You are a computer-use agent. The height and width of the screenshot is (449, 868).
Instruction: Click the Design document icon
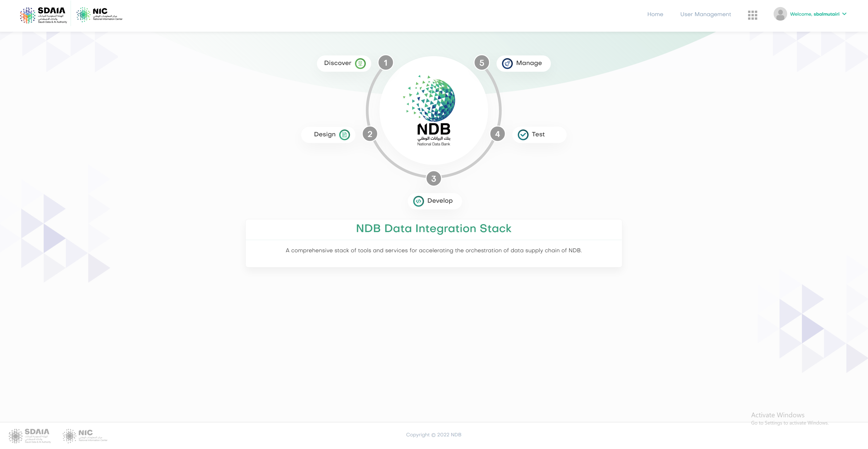(x=344, y=135)
